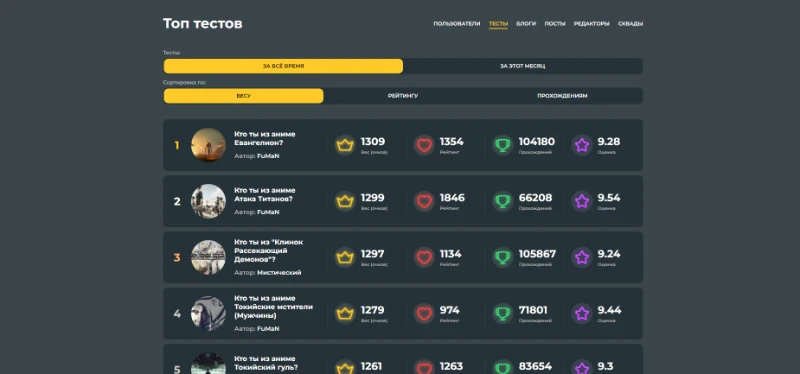Viewport: 800px width, 374px height.
Task: Sort tests by 'Рейтингу'
Action: [403, 95]
